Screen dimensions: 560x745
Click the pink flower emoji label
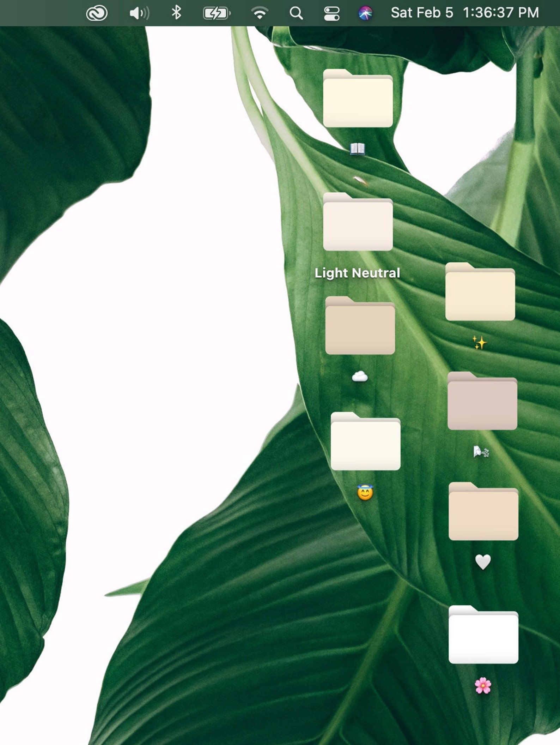(483, 686)
